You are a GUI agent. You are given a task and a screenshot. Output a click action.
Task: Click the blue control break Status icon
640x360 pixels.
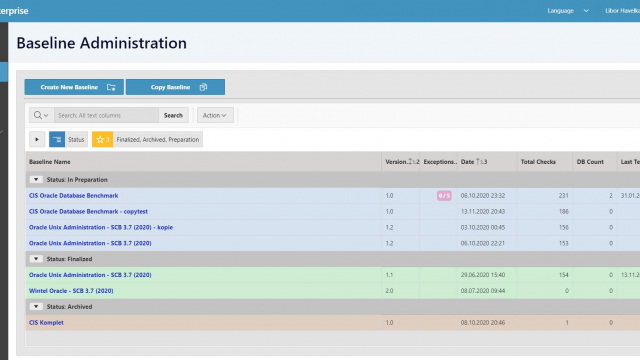57,140
